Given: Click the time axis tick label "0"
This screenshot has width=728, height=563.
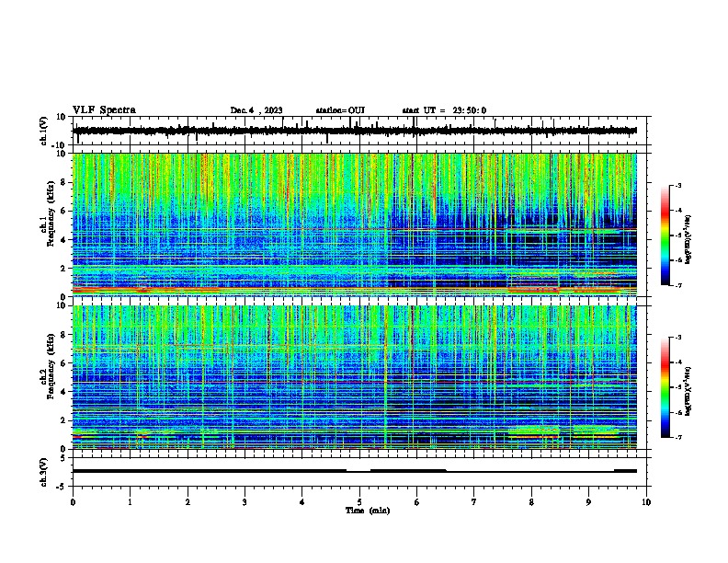Looking at the screenshot, I should click(73, 502).
